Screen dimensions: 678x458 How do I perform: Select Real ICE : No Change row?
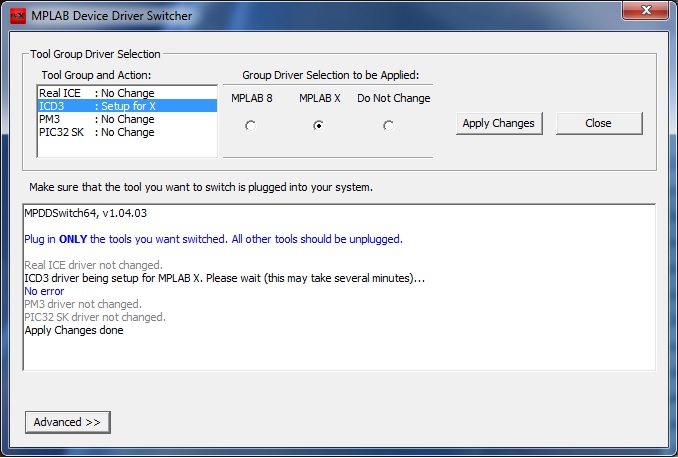pos(127,93)
